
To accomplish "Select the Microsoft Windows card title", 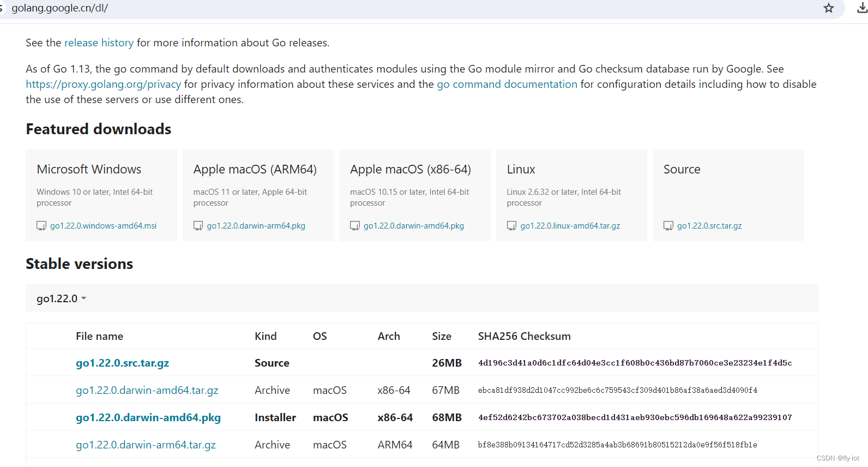I will tap(89, 169).
